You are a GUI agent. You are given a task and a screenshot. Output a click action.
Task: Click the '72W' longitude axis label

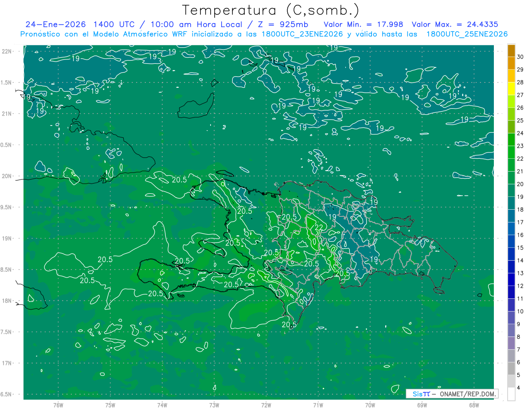[266, 405]
